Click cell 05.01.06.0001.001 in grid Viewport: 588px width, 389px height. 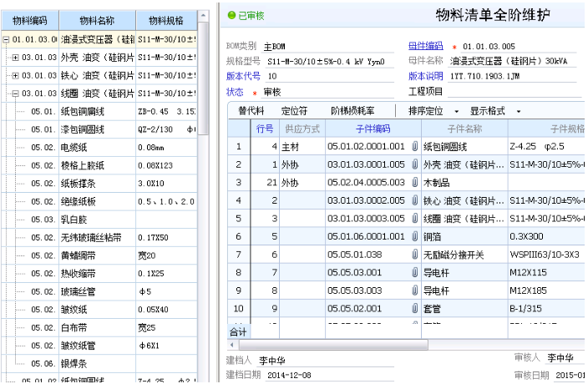tap(373, 236)
